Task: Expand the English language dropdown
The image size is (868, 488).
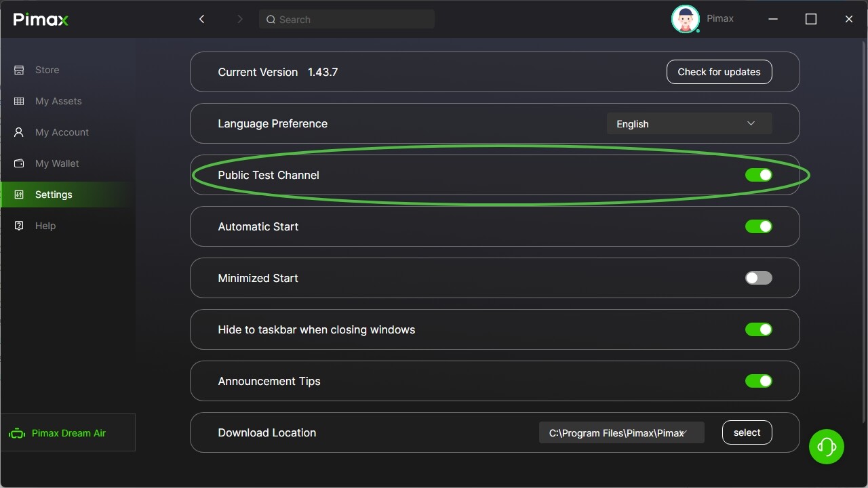Action: (x=689, y=123)
